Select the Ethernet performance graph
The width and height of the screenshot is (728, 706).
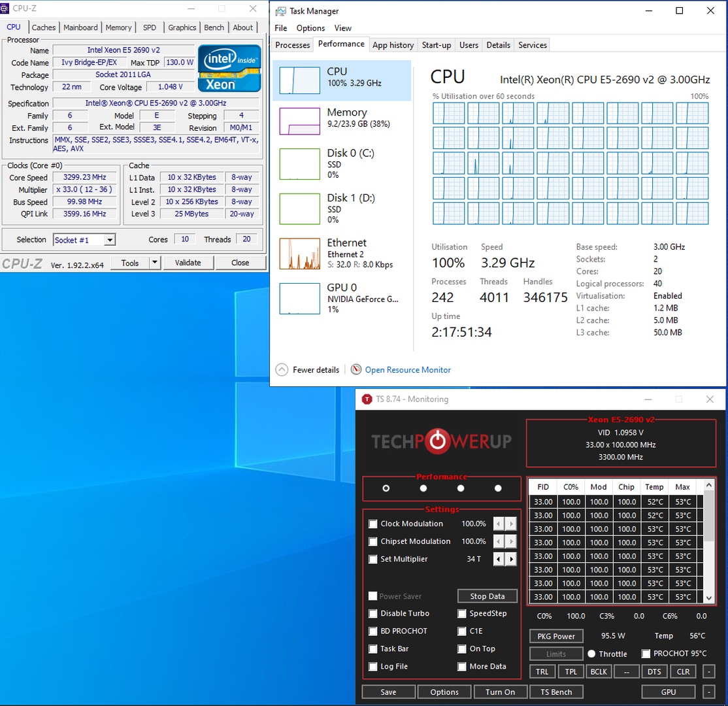click(299, 254)
